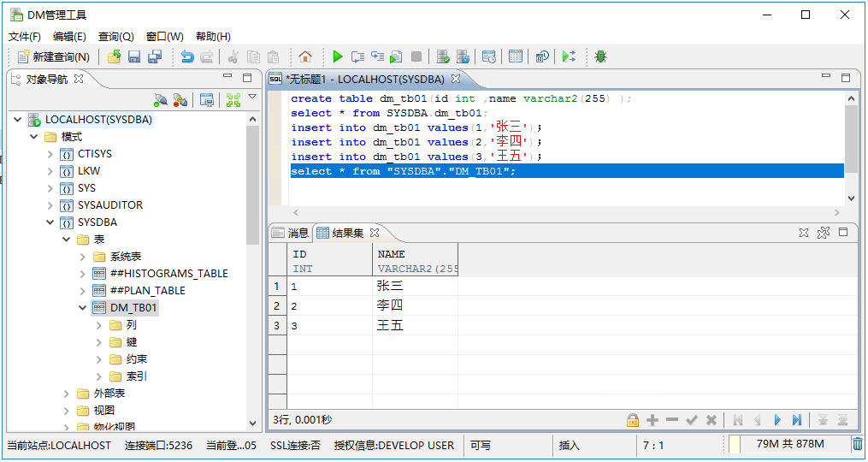The height and width of the screenshot is (462, 868).
Task: Click the 79M 共 878M memory usage bar
Action: point(788,444)
